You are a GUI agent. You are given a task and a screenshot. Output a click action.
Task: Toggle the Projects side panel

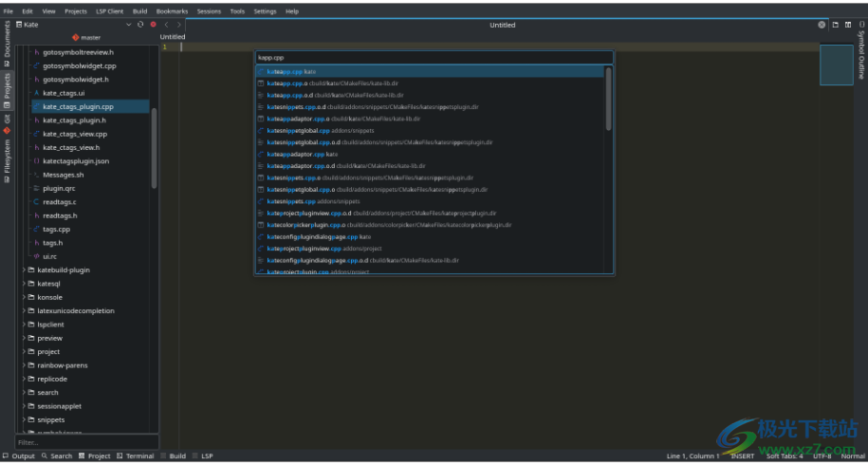point(7,90)
